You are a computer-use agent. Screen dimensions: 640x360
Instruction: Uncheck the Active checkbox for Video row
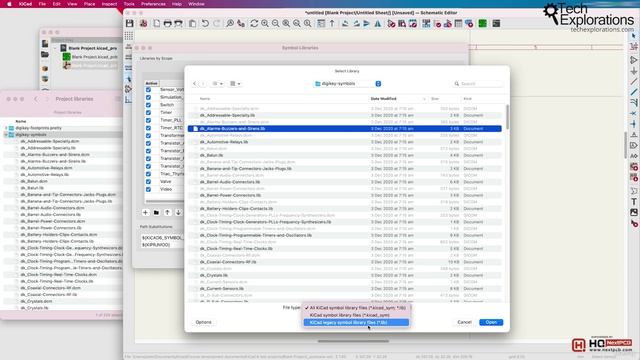click(148, 189)
